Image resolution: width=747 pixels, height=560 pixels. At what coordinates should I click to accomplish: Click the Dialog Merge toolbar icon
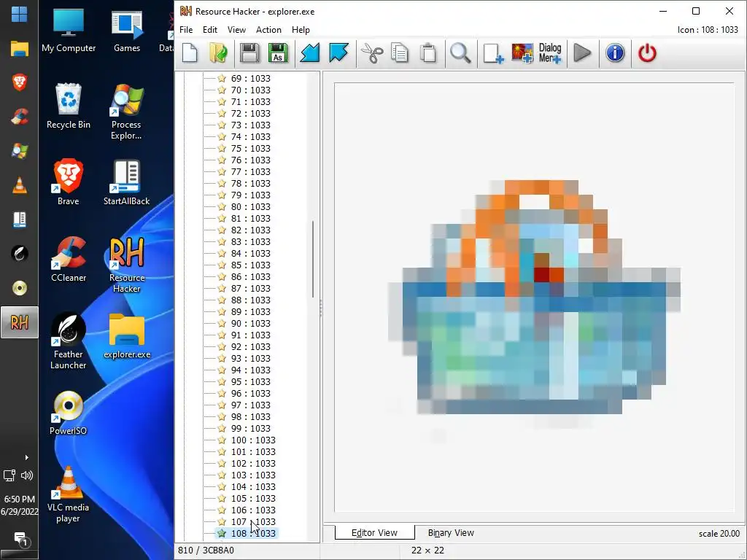coord(550,52)
